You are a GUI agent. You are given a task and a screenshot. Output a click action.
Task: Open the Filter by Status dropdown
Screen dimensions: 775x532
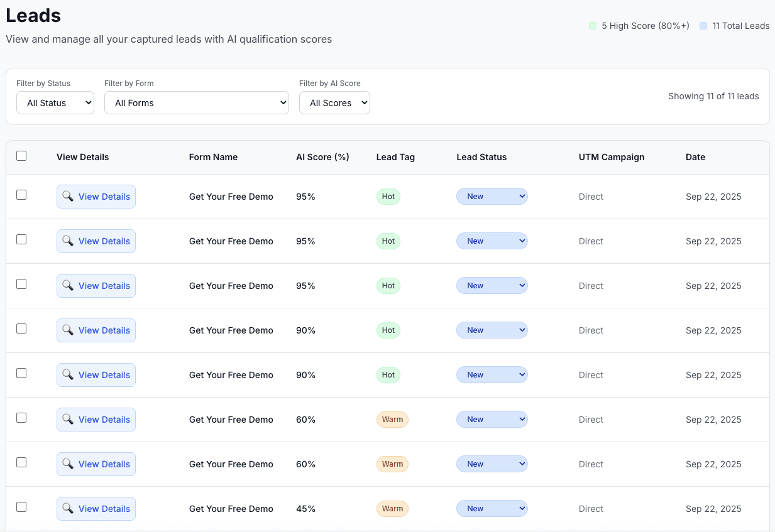[55, 103]
